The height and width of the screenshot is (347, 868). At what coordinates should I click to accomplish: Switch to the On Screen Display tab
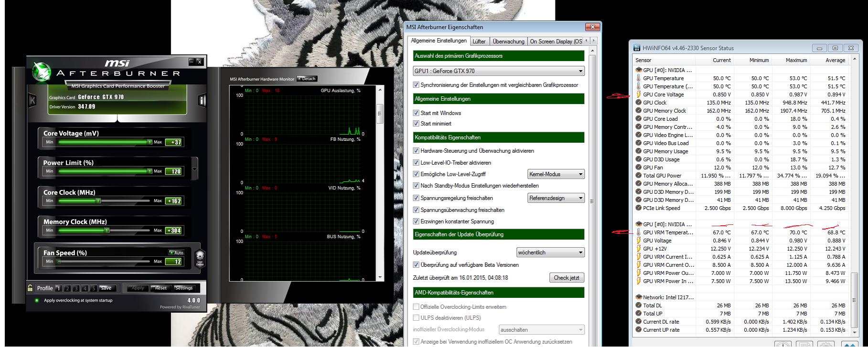tap(556, 42)
